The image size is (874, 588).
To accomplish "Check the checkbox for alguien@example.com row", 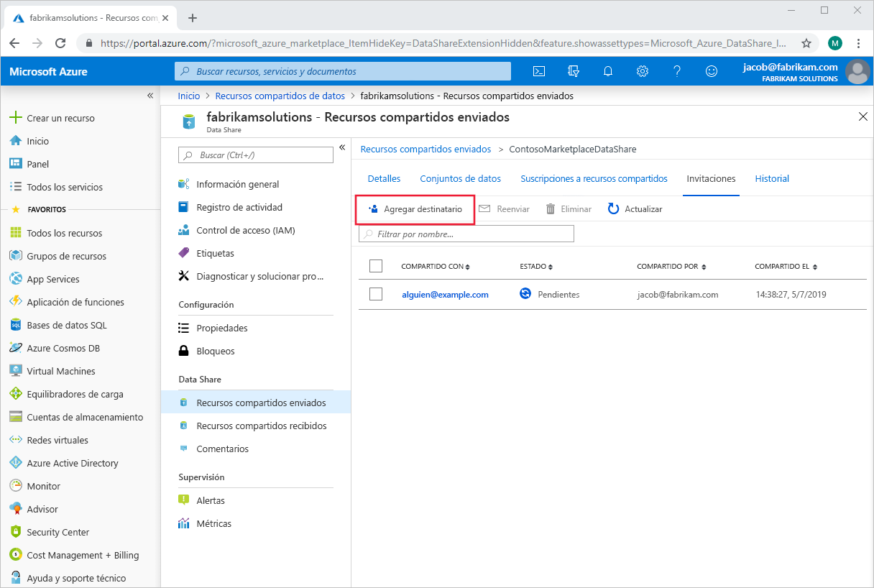I will pos(376,294).
